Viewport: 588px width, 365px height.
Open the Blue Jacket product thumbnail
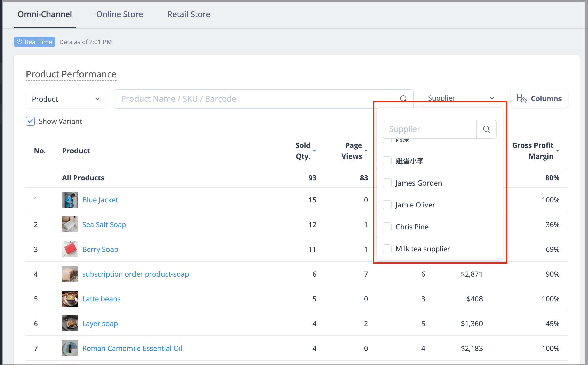tap(70, 200)
